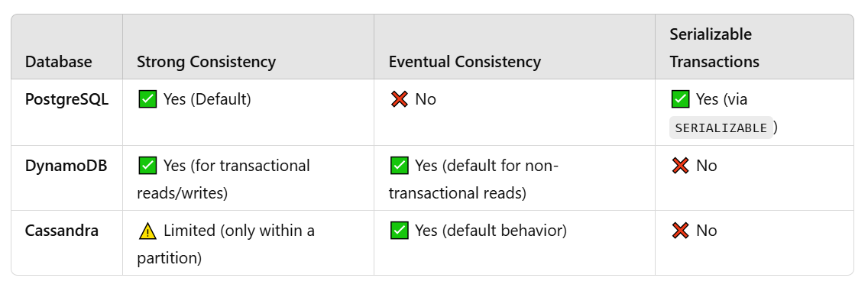Click green check icon in PostgreSQL Strong Consistency cell
The height and width of the screenshot is (281, 868).
pyautogui.click(x=147, y=99)
